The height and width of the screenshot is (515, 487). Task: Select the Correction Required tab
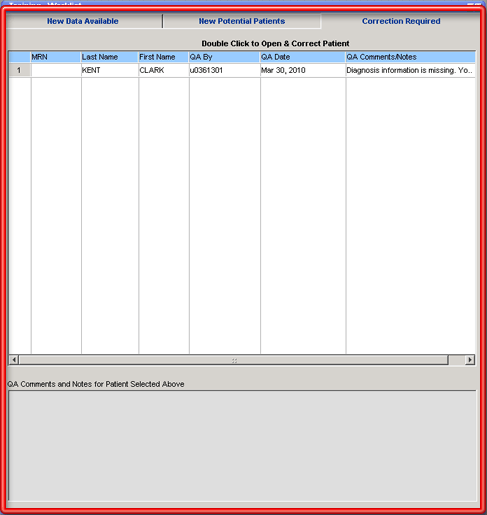[401, 21]
